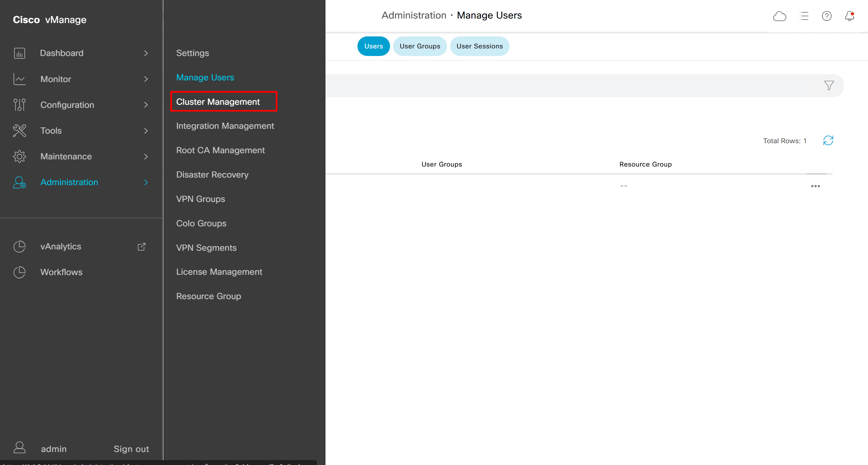Image resolution: width=868 pixels, height=465 pixels.
Task: Click the vAnalytics external link icon
Action: click(x=141, y=247)
